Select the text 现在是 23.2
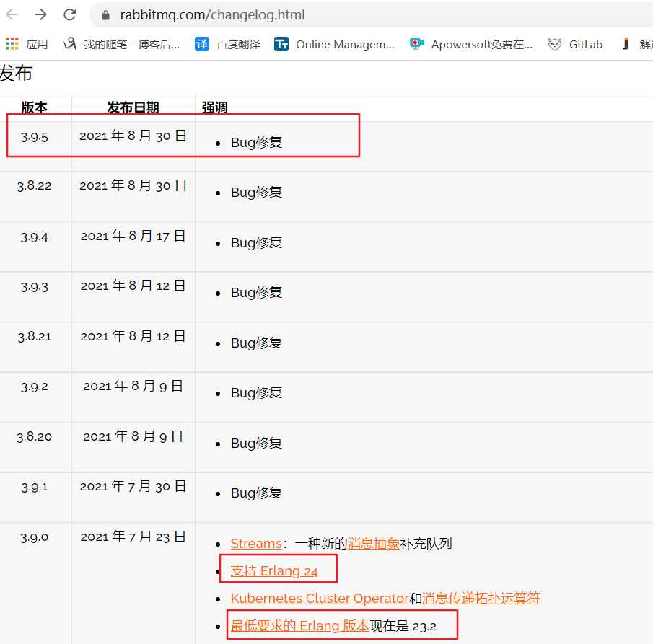The width and height of the screenshot is (653, 644). [403, 626]
